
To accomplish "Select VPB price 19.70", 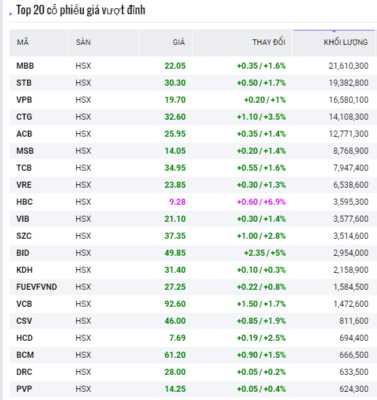I will 175,100.
